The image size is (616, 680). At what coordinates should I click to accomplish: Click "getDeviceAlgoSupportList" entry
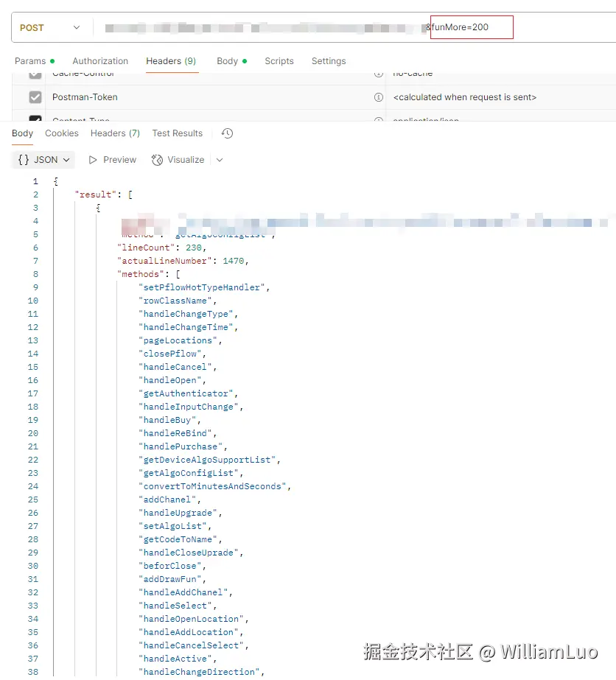point(207,460)
